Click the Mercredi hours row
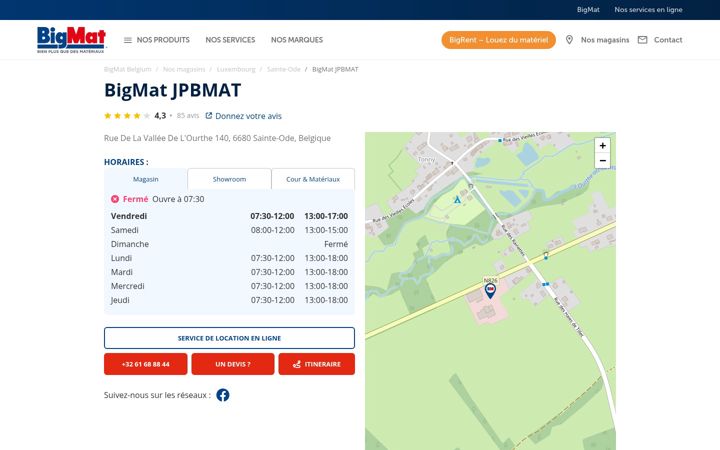The width and height of the screenshot is (720, 450). coord(229,286)
